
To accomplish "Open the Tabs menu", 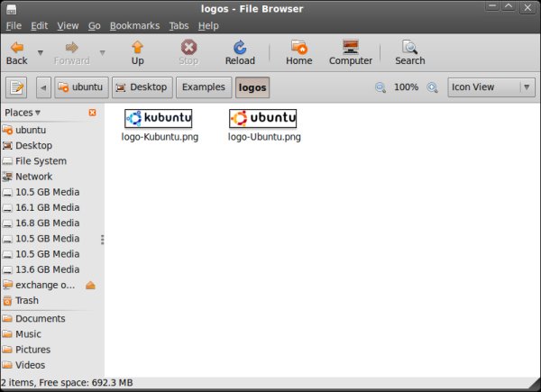I will coord(179,26).
